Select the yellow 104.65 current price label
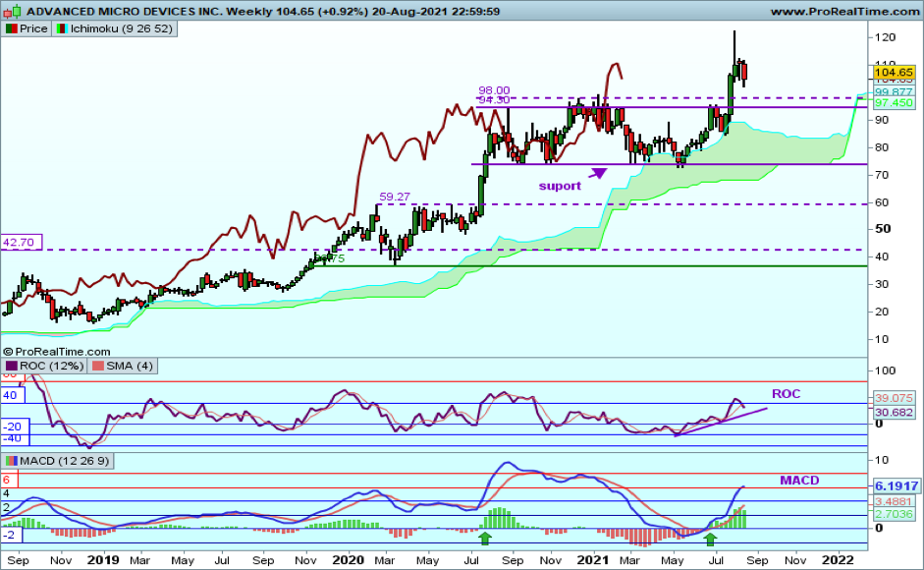The image size is (924, 570). tap(894, 73)
